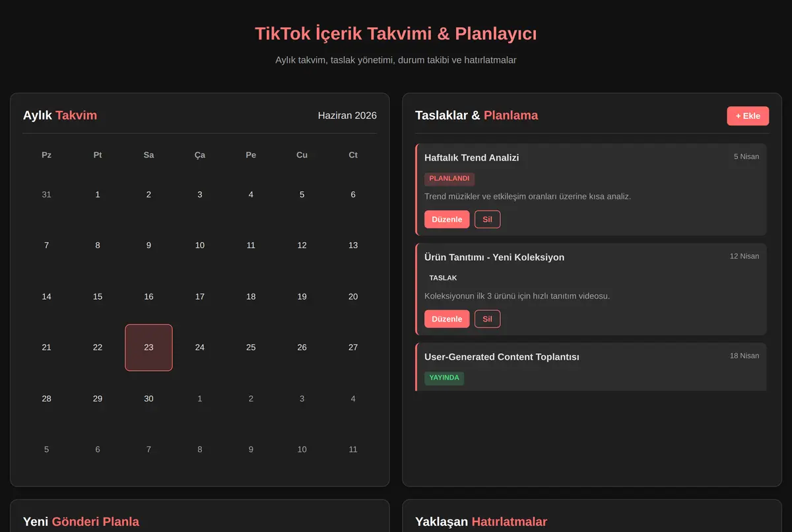
Task: Select next-month day 11 in last row
Action: (353, 449)
